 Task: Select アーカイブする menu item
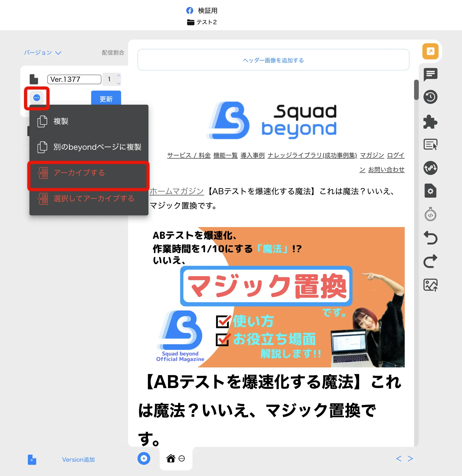click(x=89, y=173)
